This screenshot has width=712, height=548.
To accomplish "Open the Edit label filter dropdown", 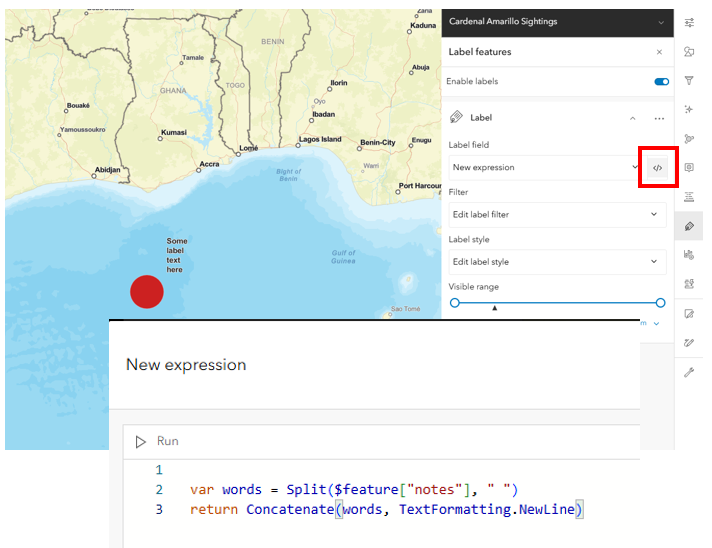I will point(556,214).
